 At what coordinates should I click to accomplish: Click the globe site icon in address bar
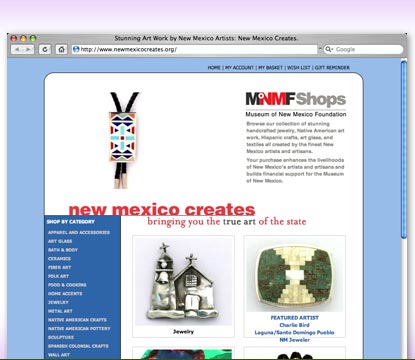tap(76, 49)
